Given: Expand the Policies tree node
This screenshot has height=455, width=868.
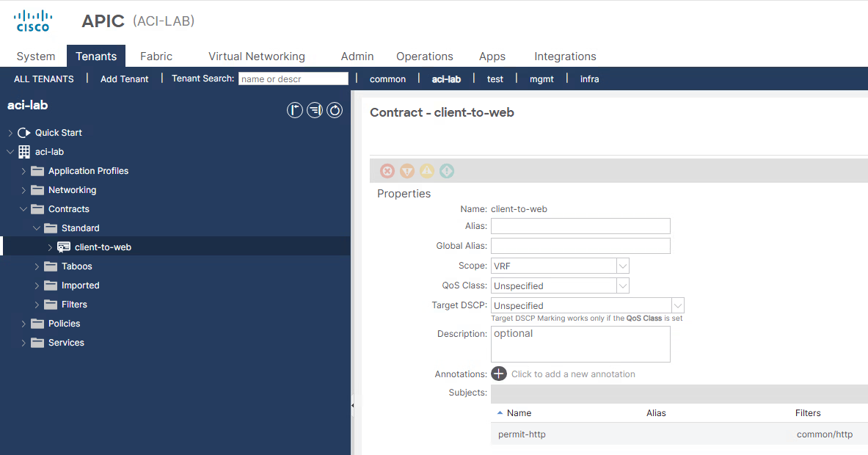Looking at the screenshot, I should pyautogui.click(x=23, y=324).
